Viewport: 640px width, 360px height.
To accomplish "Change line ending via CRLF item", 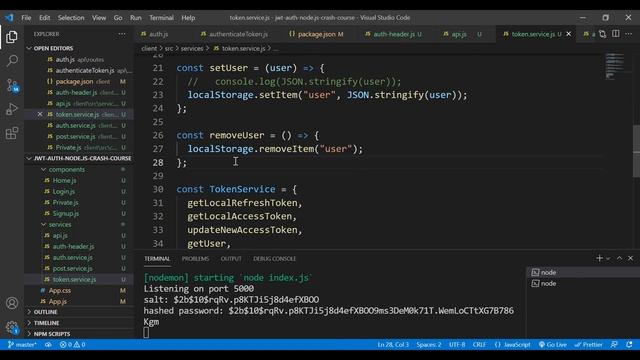I will tap(479, 344).
